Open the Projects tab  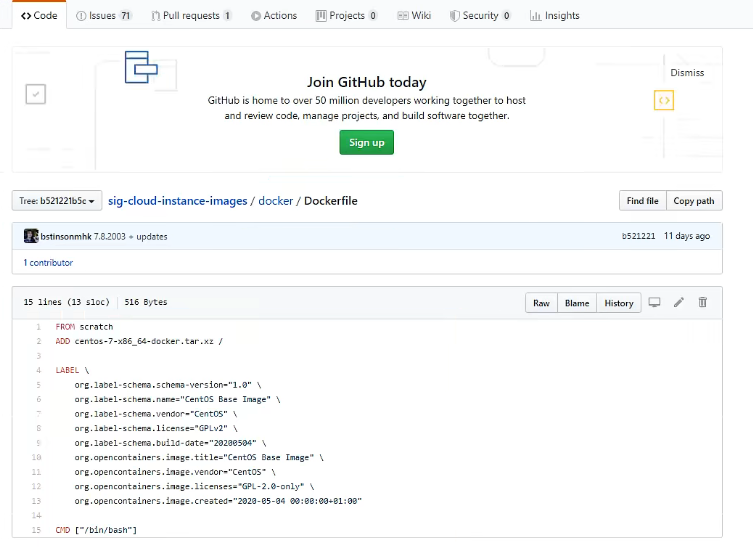pos(346,15)
